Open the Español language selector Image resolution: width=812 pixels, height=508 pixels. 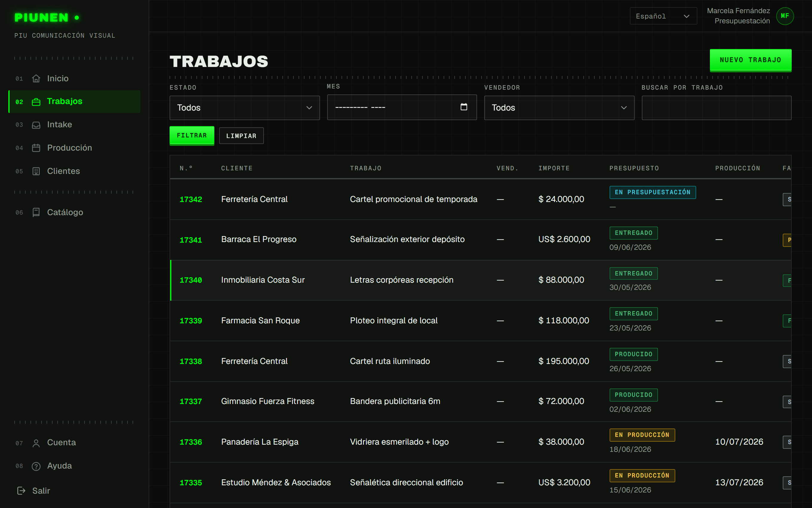click(x=663, y=16)
